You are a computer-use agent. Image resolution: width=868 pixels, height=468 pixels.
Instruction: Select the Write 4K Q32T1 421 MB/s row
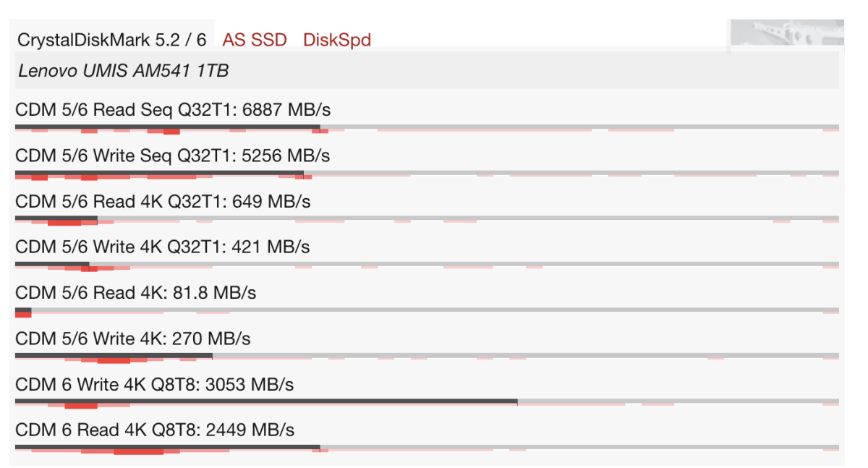(x=162, y=247)
